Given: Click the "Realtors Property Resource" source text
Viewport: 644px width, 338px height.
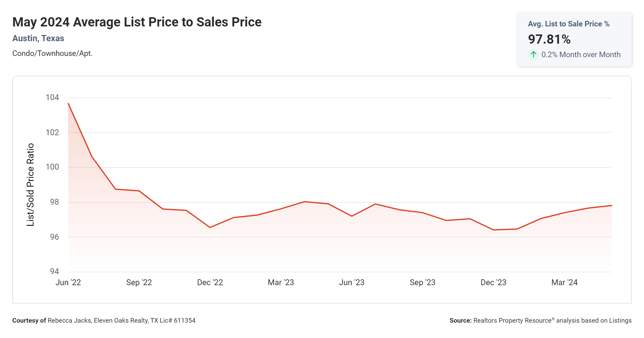Looking at the screenshot, I should [512, 320].
